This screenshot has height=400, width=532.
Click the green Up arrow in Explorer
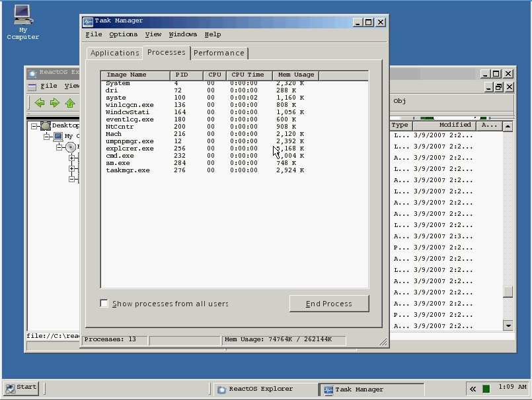point(69,103)
